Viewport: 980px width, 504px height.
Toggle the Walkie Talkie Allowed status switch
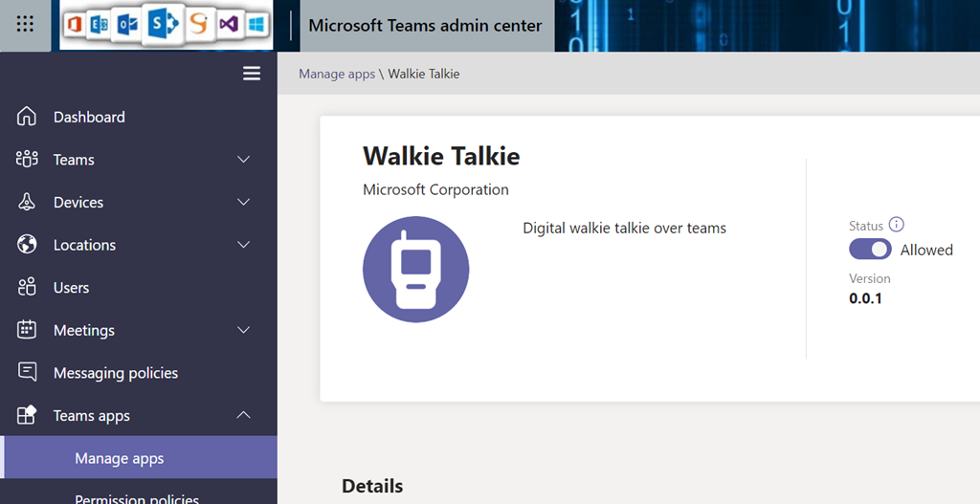tap(870, 250)
